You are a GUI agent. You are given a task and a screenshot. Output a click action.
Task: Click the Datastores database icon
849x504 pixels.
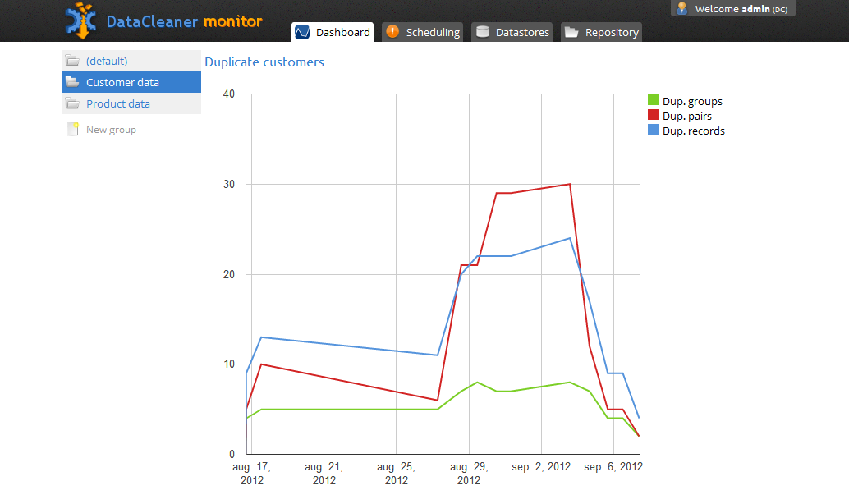pyautogui.click(x=483, y=32)
